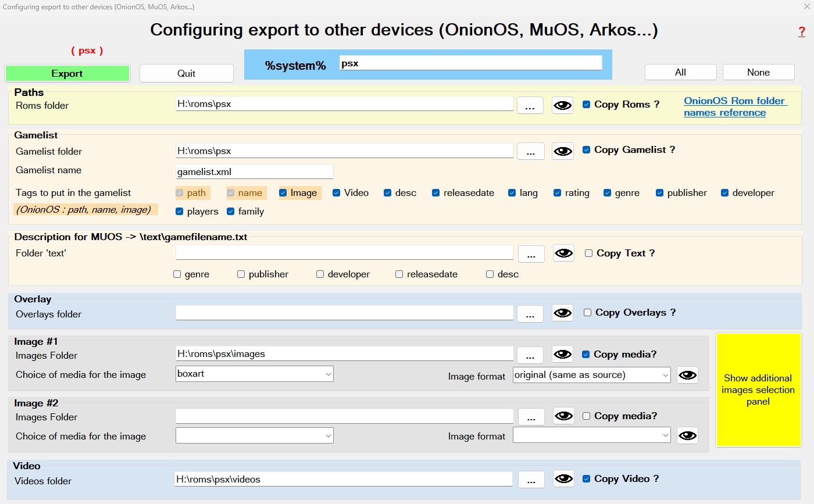Disable the Video tag checkbox in gamelist

pyautogui.click(x=337, y=193)
